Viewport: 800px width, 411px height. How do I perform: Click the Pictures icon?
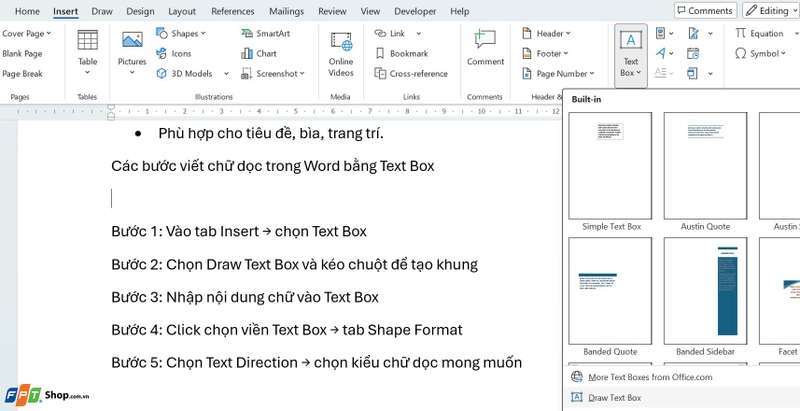132,41
